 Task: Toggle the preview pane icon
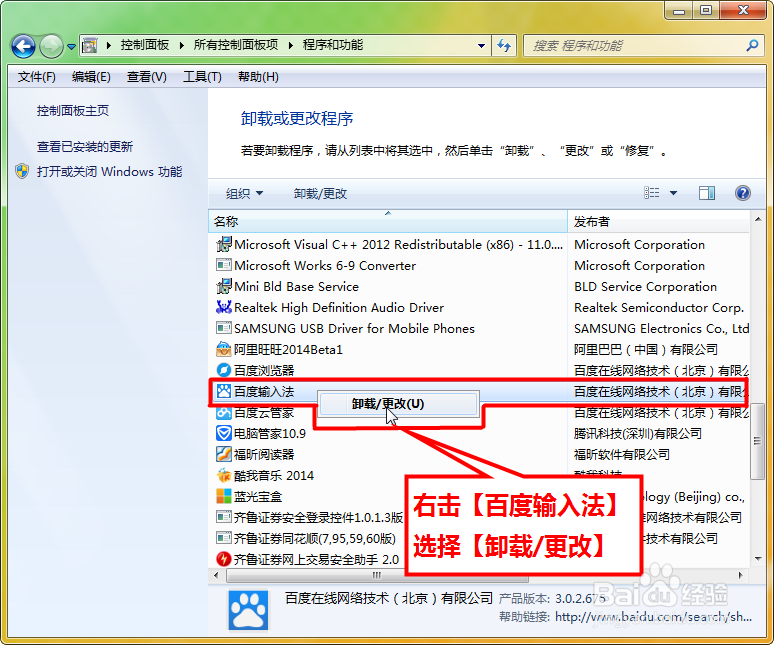click(707, 193)
